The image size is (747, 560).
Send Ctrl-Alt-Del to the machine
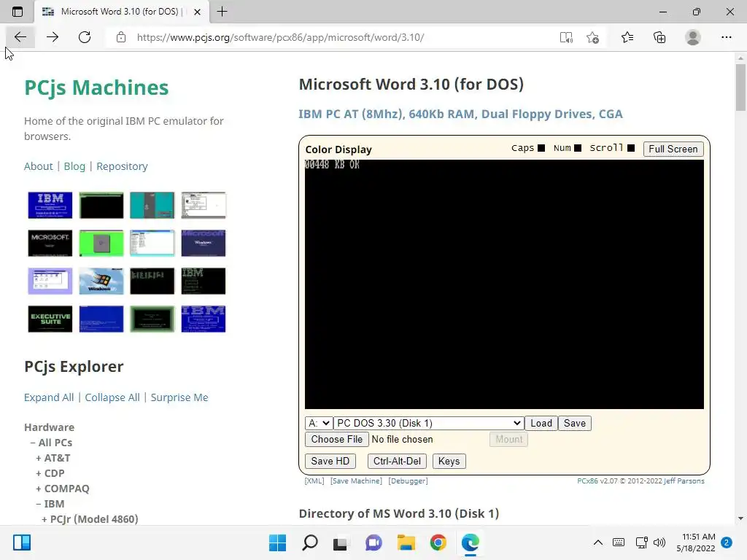pyautogui.click(x=397, y=461)
